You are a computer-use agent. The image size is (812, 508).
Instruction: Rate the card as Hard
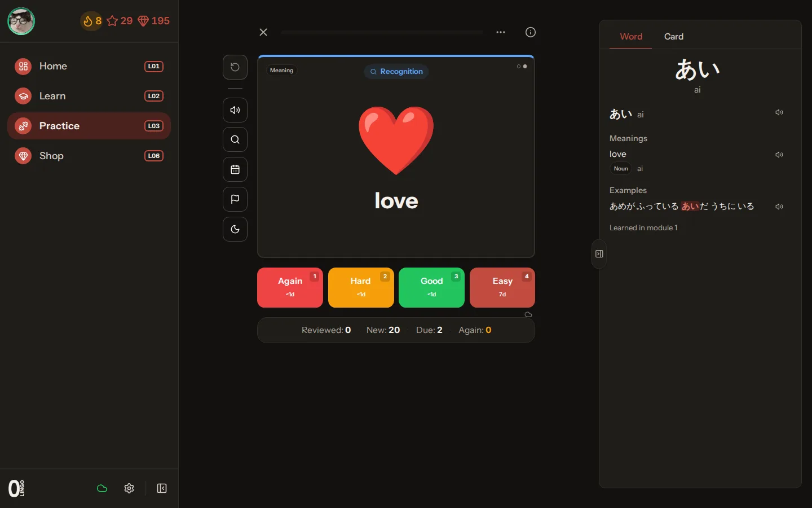[361, 287]
